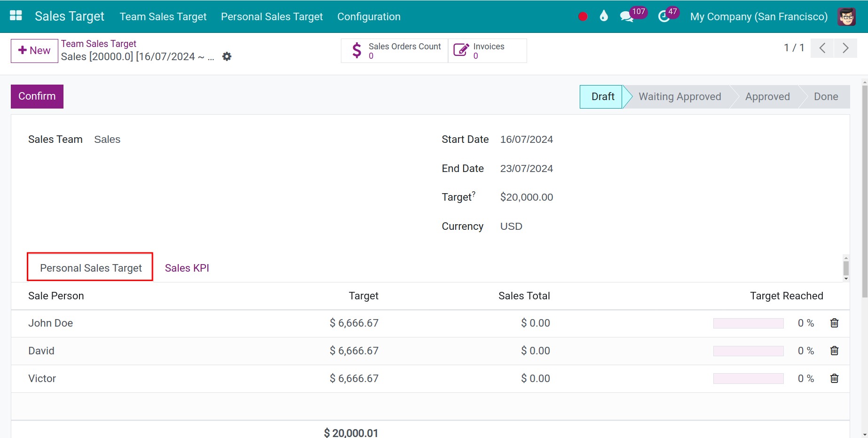
Task: Click the red recording dot icon
Action: [x=583, y=16]
